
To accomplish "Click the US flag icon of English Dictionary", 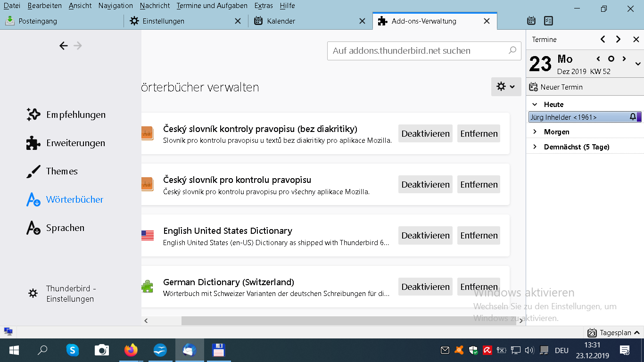I will [148, 235].
